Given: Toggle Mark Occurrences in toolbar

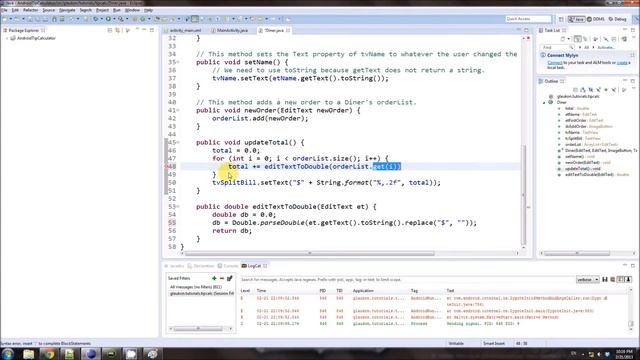Looking at the screenshot, I should tap(195, 19).
